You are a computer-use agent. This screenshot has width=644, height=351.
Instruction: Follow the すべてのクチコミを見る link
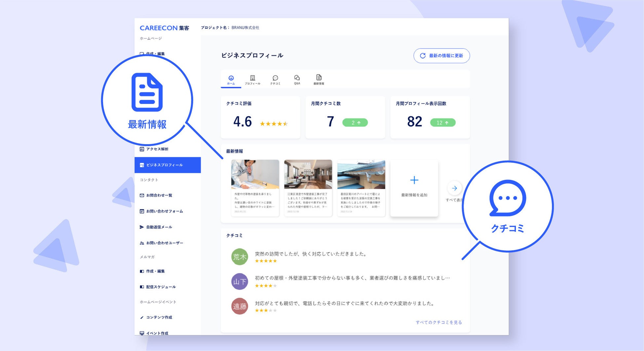[x=439, y=322]
